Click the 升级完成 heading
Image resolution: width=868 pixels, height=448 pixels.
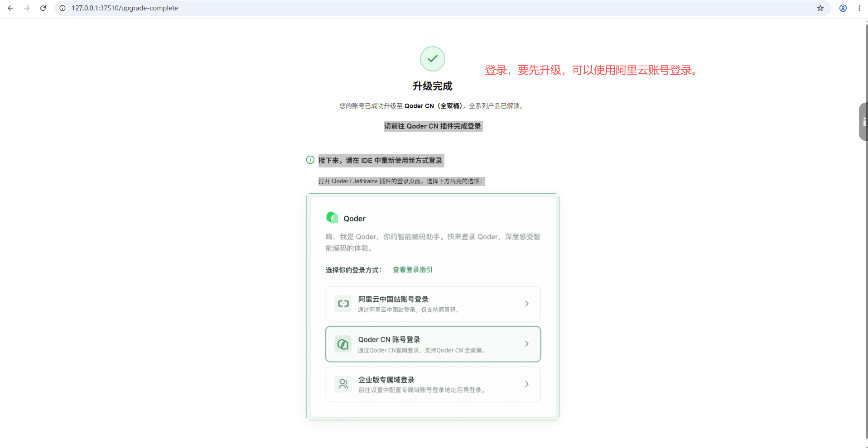click(433, 86)
